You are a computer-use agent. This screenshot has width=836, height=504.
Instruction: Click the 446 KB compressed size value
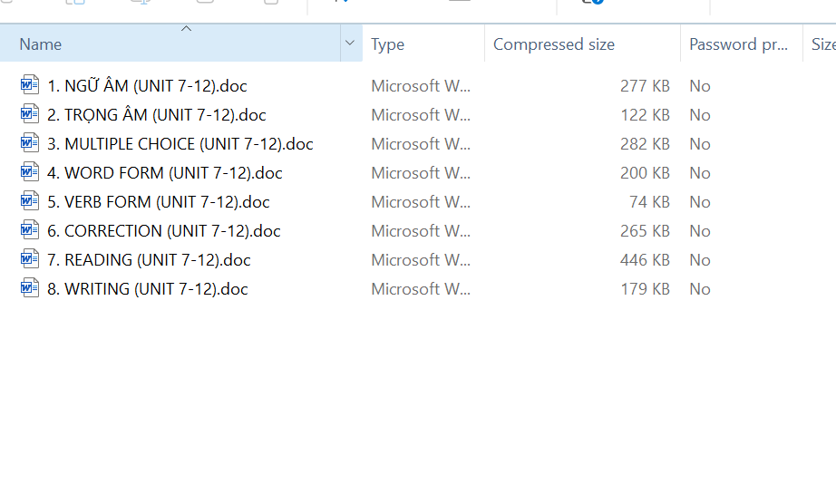[645, 260]
